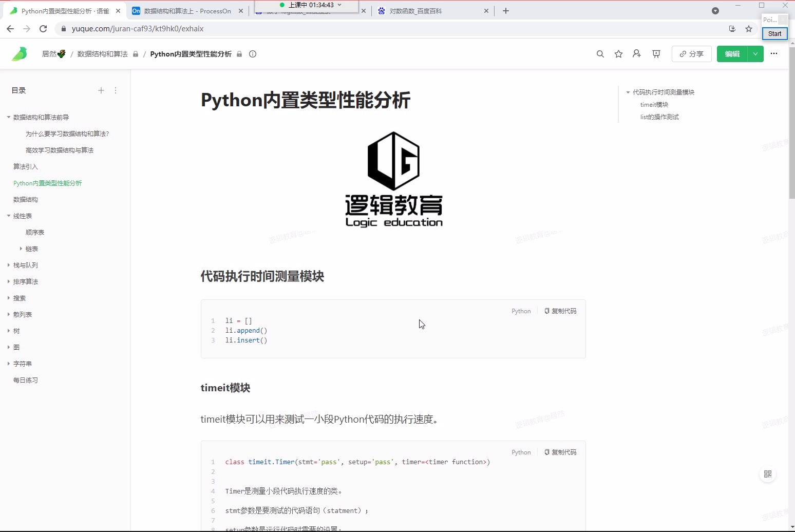The height and width of the screenshot is (532, 795).
Task: Click the Yuque green bird logo
Action: click(19, 54)
